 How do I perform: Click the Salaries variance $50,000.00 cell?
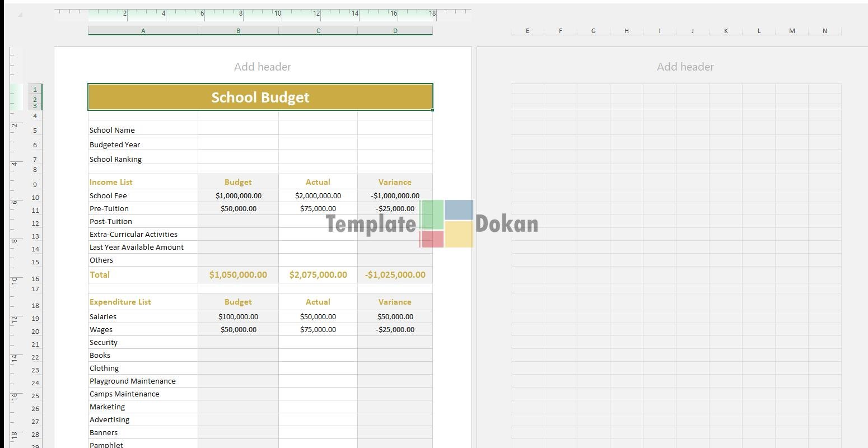(395, 316)
